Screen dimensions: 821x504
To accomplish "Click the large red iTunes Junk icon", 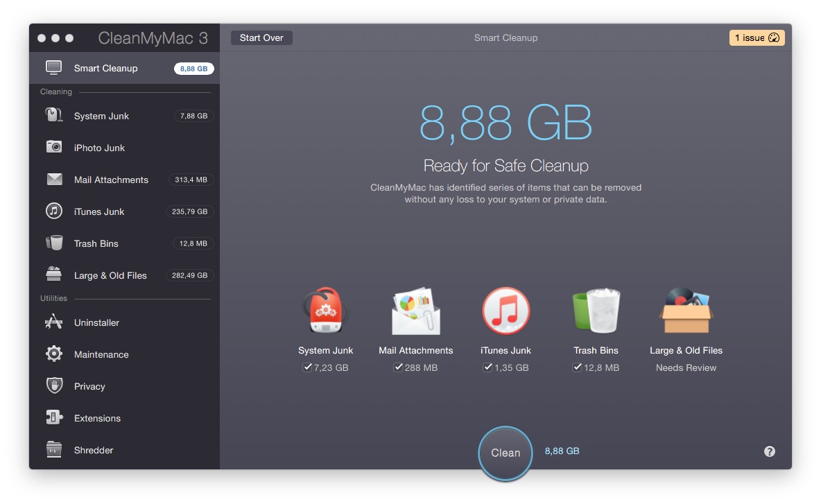I will 505,311.
